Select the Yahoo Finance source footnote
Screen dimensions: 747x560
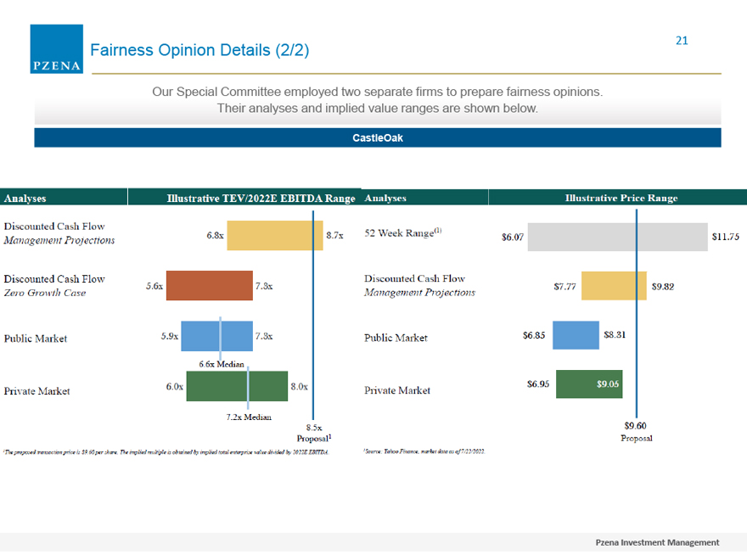(424, 451)
